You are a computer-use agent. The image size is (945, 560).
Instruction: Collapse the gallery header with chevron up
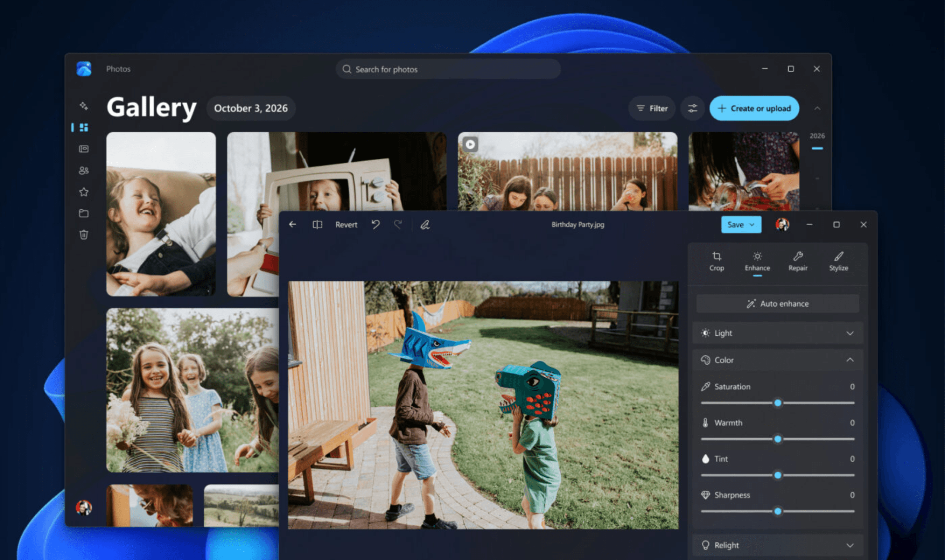[x=817, y=109]
